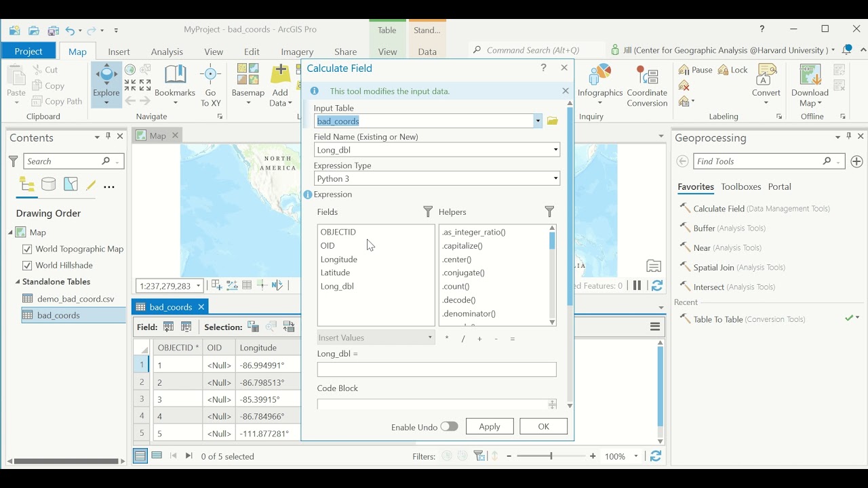The height and width of the screenshot is (488, 868).
Task: Click the OK button
Action: click(x=543, y=426)
